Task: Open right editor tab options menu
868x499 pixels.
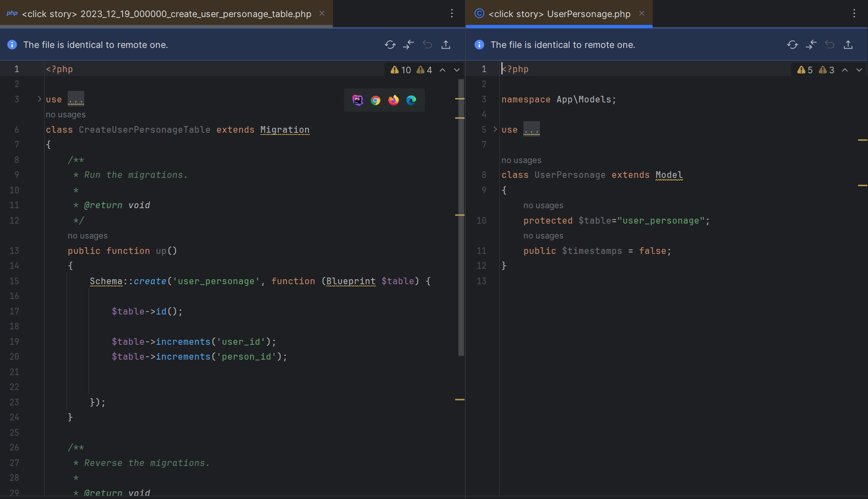Action: coord(854,13)
